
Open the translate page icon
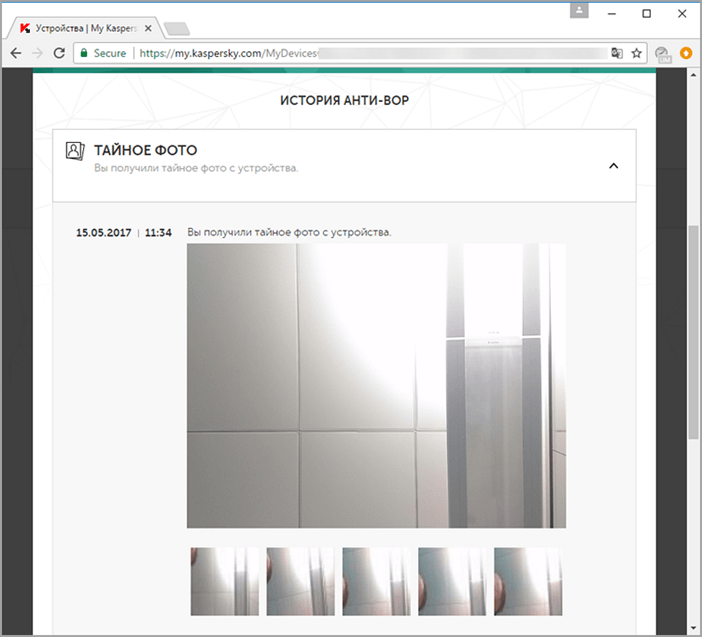coord(616,53)
